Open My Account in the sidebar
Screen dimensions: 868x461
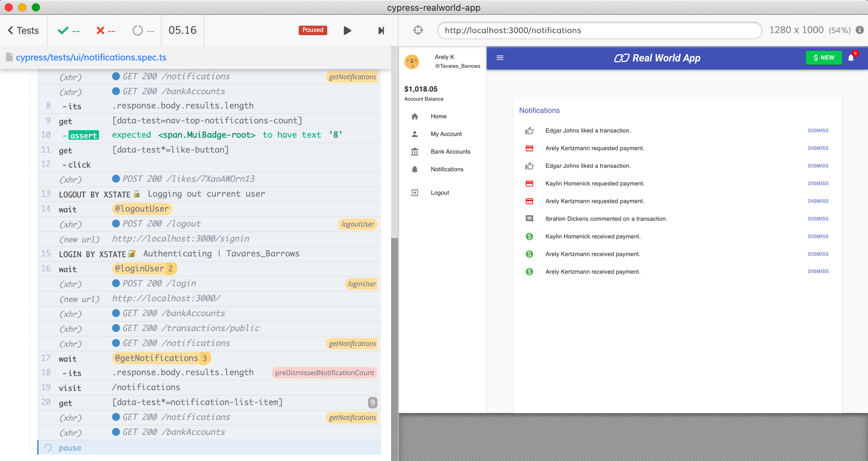(446, 134)
